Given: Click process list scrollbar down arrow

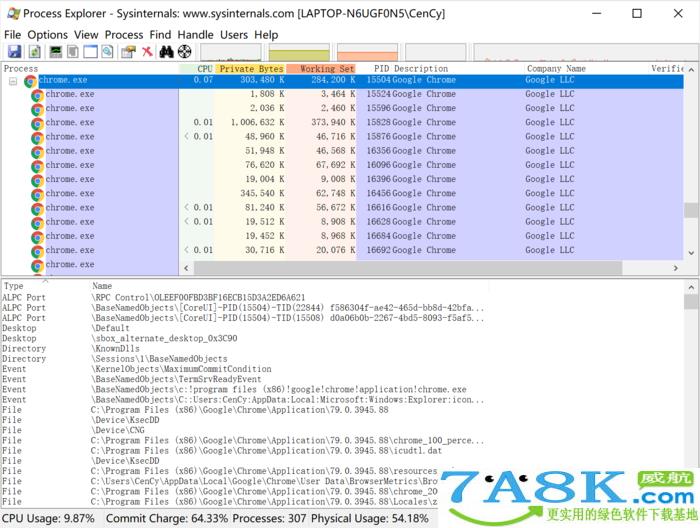Looking at the screenshot, I should (x=691, y=253).
